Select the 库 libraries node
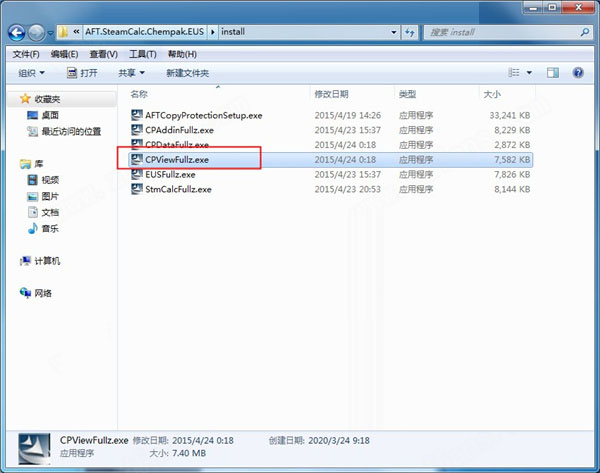 pyautogui.click(x=39, y=164)
